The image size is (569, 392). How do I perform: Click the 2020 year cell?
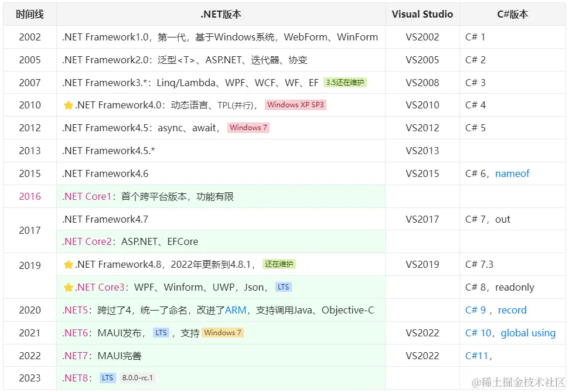[x=30, y=311]
